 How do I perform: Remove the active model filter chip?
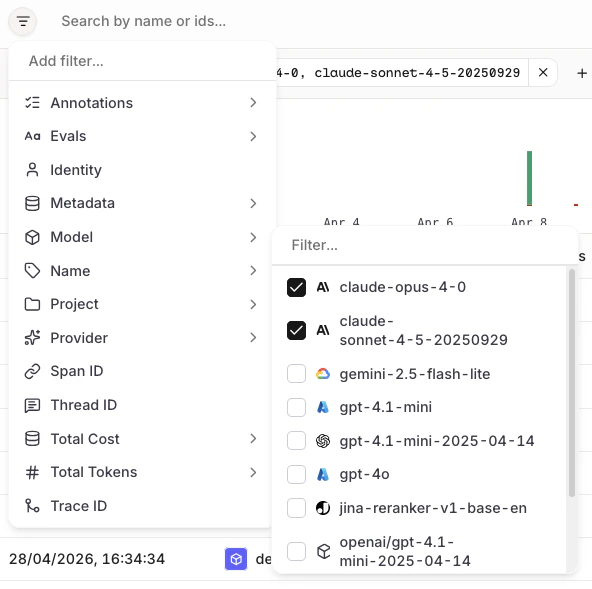pyautogui.click(x=543, y=72)
